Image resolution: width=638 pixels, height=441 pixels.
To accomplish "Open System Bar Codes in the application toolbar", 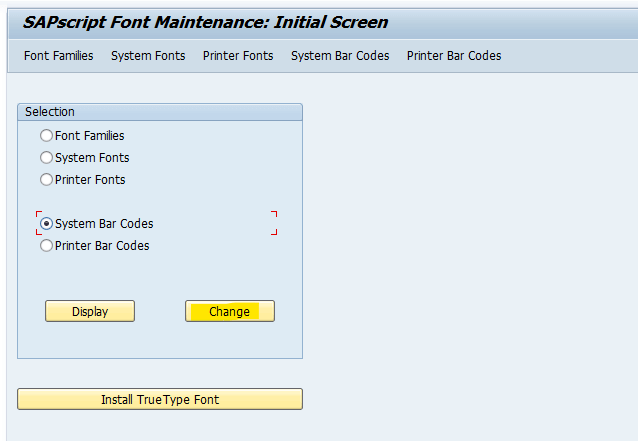I will pyautogui.click(x=340, y=56).
